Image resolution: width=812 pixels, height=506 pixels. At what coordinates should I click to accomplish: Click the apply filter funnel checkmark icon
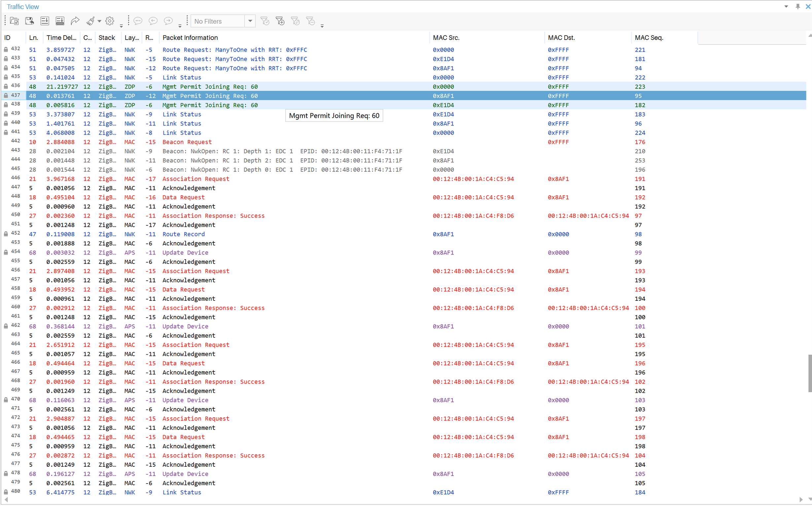[x=265, y=21]
